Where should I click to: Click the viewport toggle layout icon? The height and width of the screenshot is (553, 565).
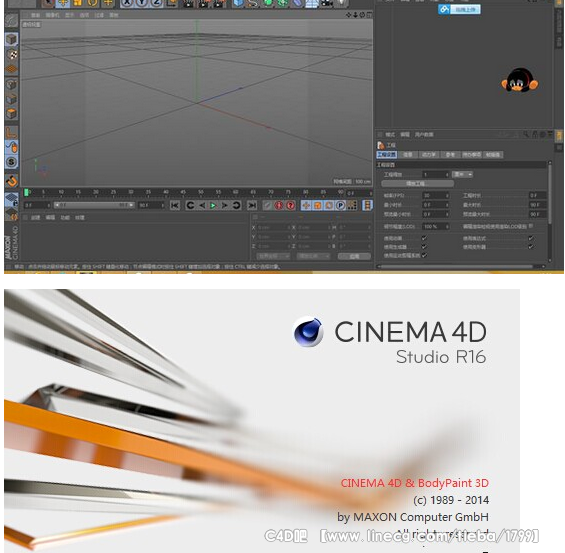point(369,15)
